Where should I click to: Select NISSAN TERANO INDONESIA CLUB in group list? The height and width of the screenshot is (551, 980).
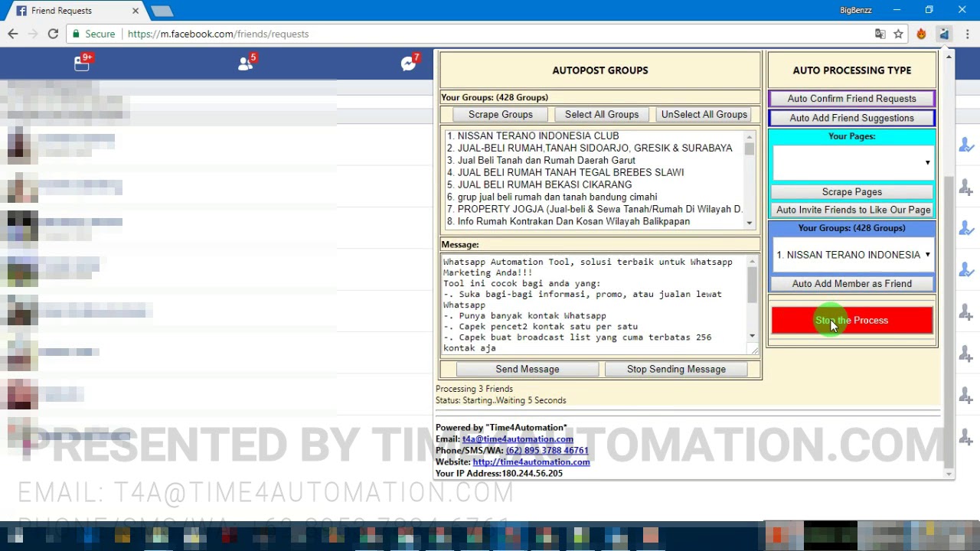click(593, 135)
